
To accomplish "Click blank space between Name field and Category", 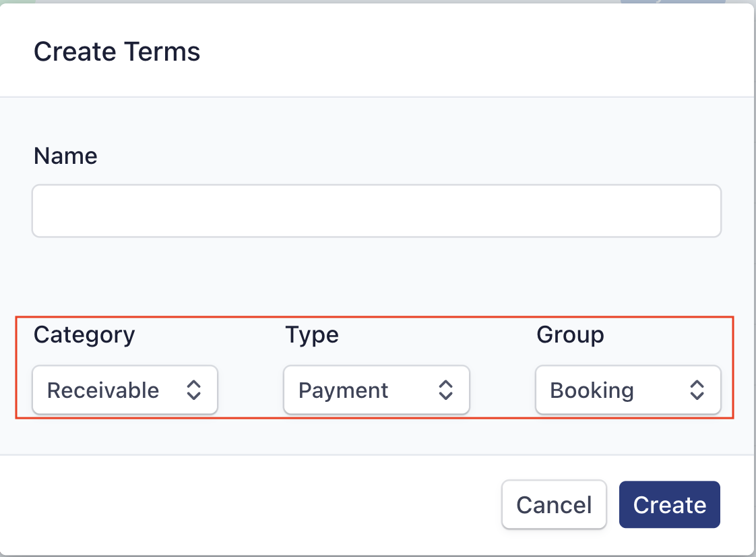I will pyautogui.click(x=376, y=276).
